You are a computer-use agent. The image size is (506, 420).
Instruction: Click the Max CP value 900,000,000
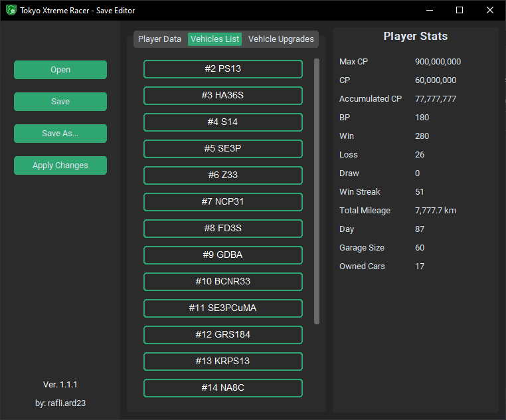pos(438,62)
